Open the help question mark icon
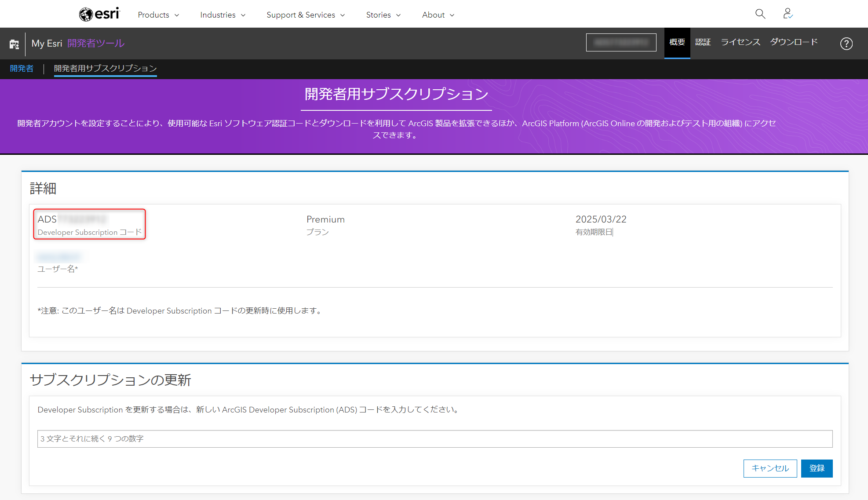This screenshot has height=500, width=868. pos(846,44)
